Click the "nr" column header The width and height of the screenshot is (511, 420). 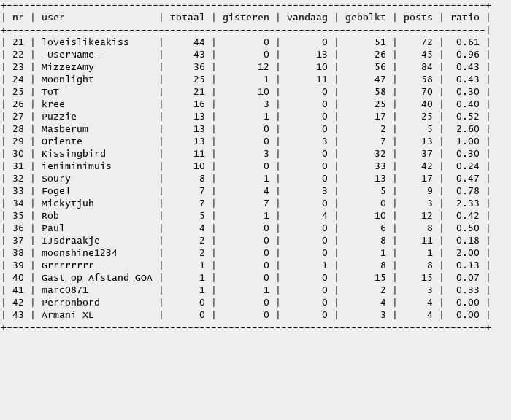pyautogui.click(x=18, y=17)
